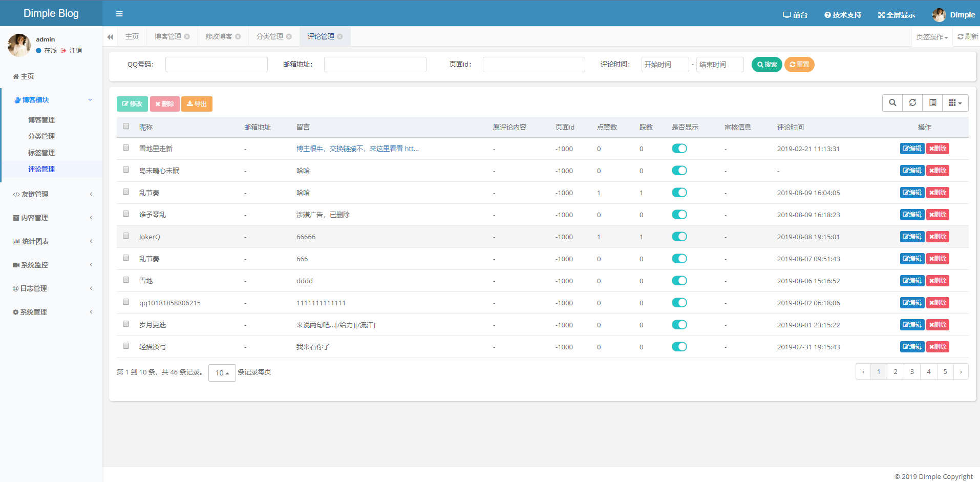Close the 修改博客 tab

pos(238,36)
